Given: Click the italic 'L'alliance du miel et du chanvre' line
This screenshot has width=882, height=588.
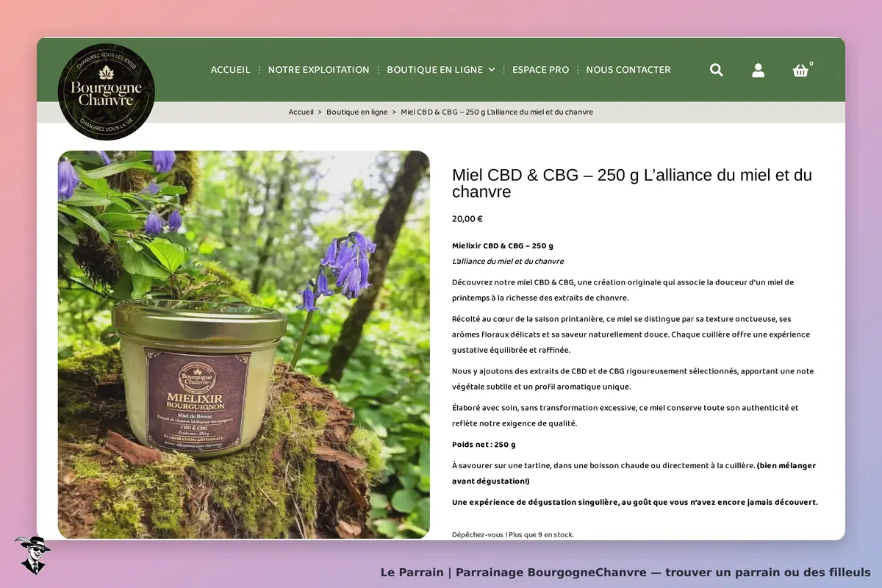Looking at the screenshot, I should pos(508,261).
